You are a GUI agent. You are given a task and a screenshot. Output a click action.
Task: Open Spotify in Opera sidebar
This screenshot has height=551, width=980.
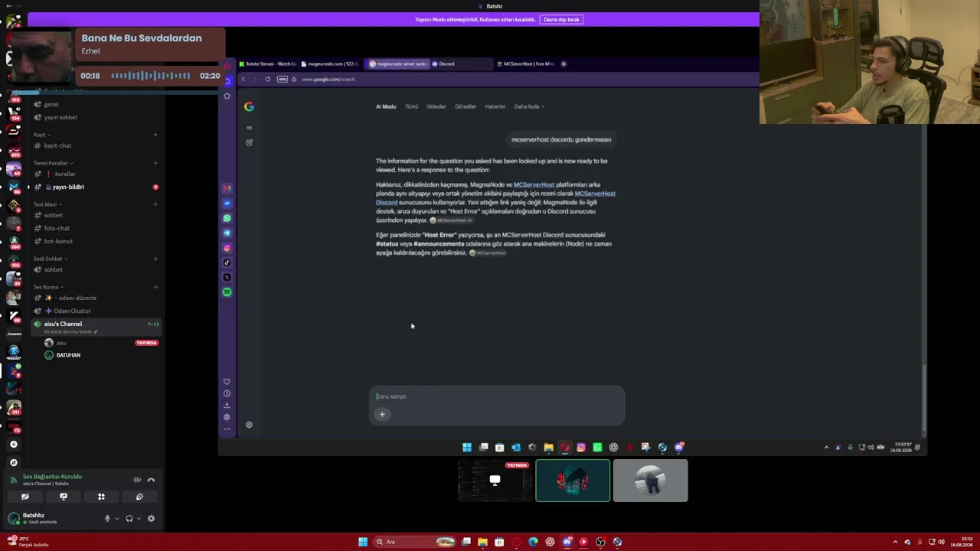(227, 292)
